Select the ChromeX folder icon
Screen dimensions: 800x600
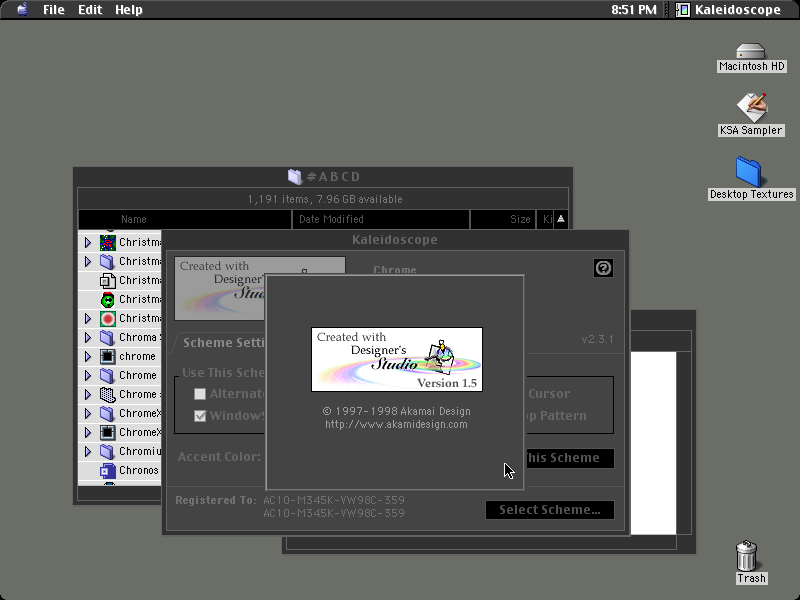(108, 413)
